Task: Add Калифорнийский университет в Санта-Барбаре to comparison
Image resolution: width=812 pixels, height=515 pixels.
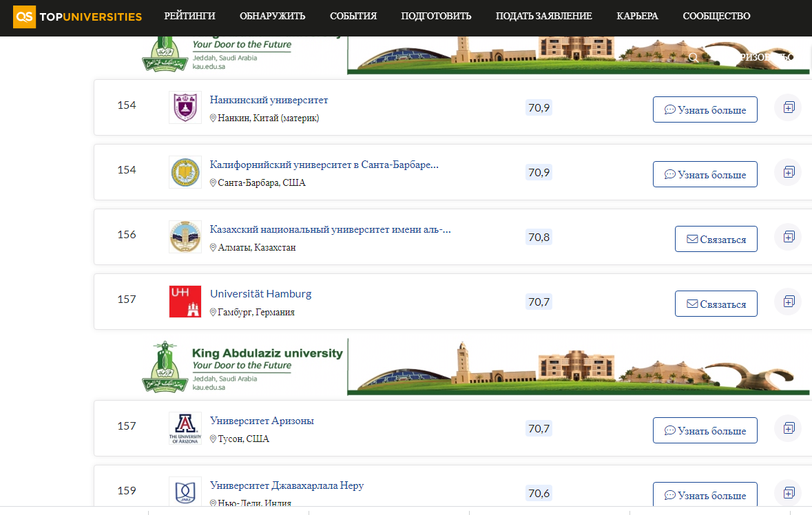Action: click(x=789, y=172)
